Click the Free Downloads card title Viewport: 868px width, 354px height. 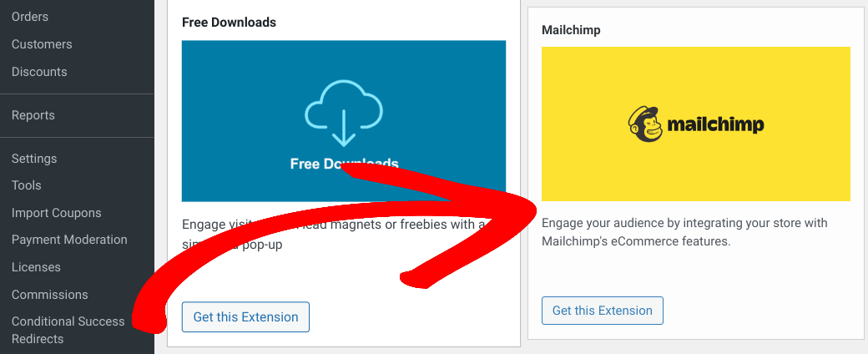(229, 23)
